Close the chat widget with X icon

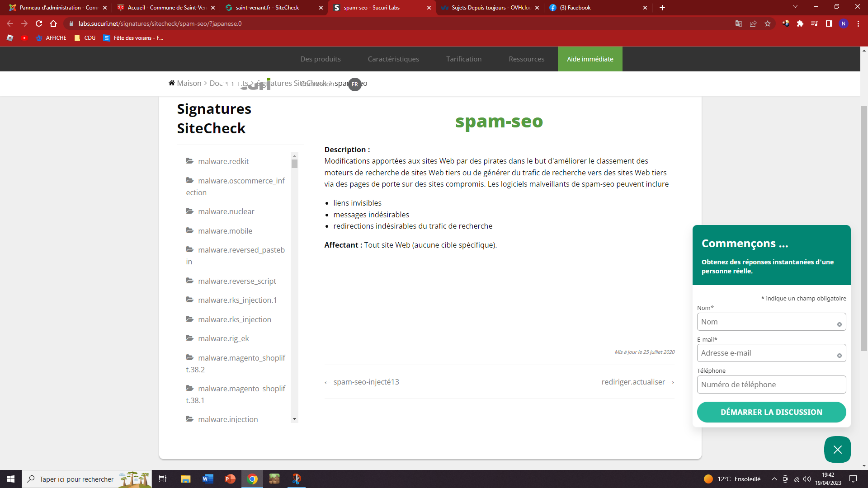pyautogui.click(x=837, y=449)
